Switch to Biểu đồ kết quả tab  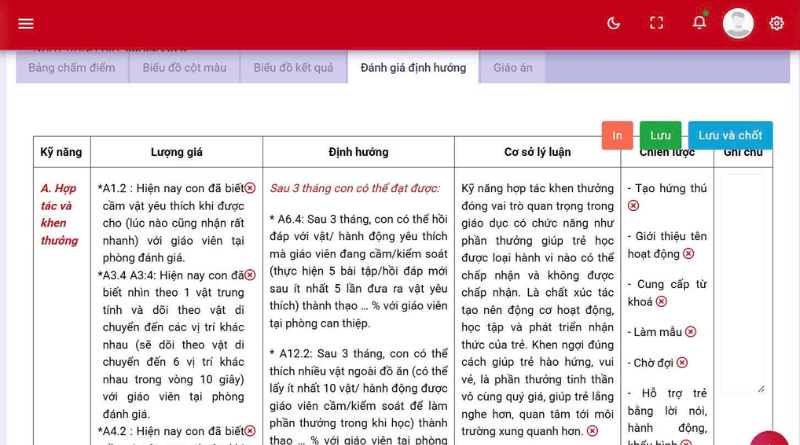(293, 67)
